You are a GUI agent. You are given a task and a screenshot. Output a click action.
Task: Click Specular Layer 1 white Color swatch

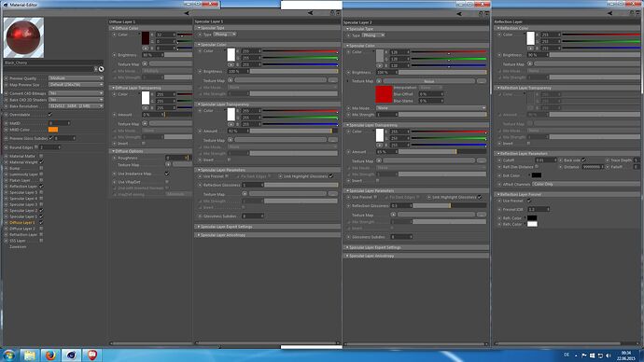pos(231,55)
